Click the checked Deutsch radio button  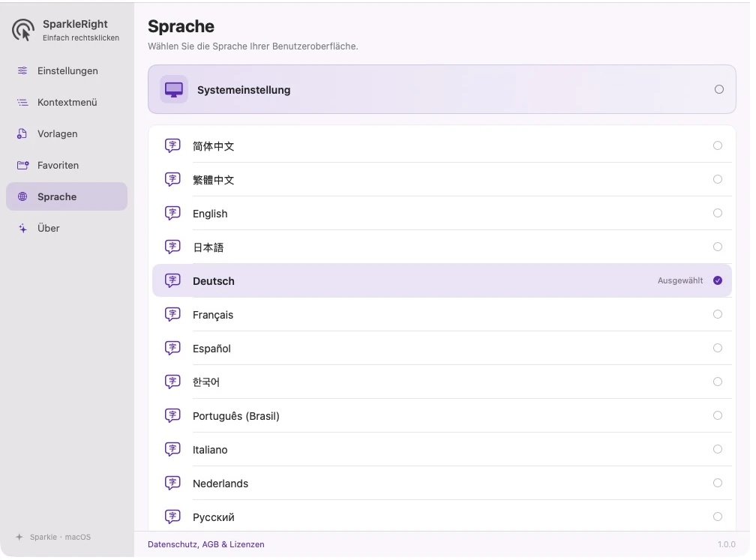click(x=718, y=280)
